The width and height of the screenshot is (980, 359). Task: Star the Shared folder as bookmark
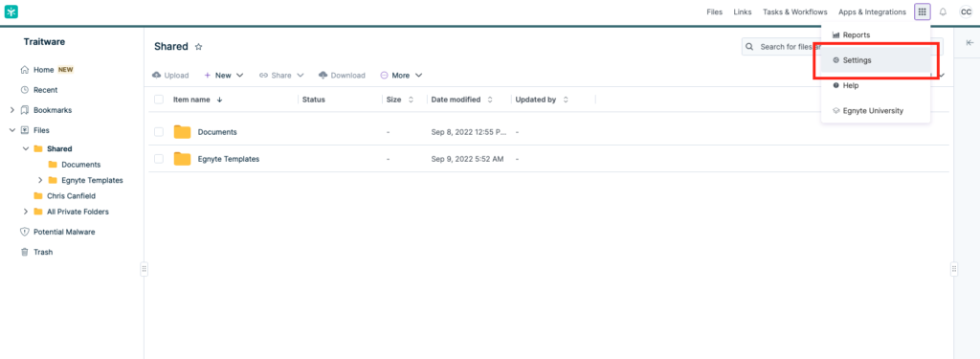[199, 46]
